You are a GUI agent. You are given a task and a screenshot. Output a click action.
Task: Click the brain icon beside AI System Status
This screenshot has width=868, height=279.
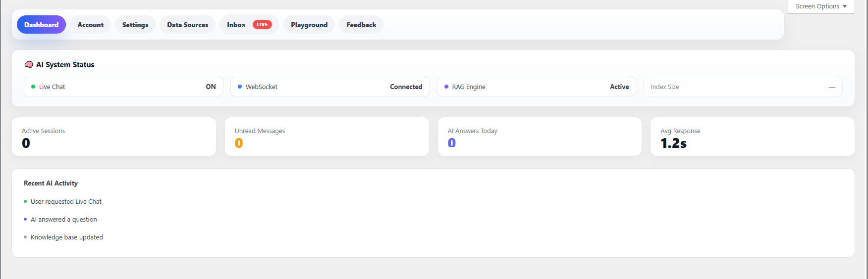pos(29,65)
